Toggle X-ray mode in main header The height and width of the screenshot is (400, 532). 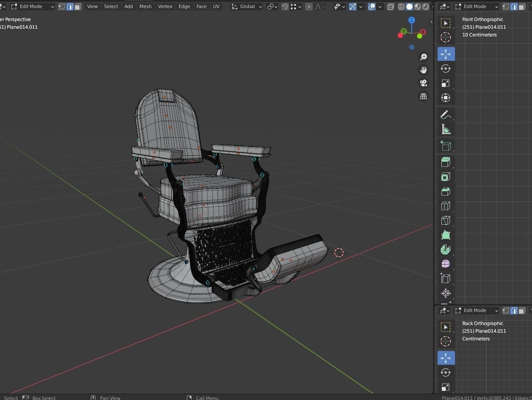391,6
